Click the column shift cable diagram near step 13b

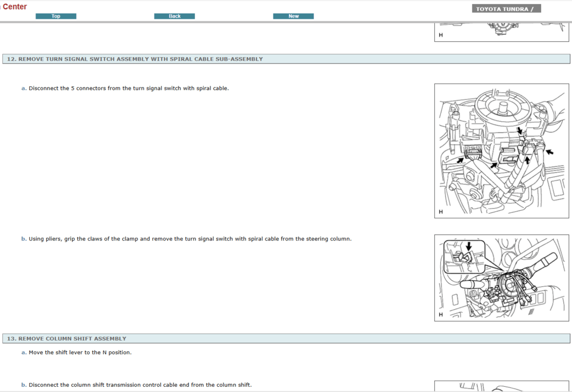pyautogui.click(x=502, y=386)
